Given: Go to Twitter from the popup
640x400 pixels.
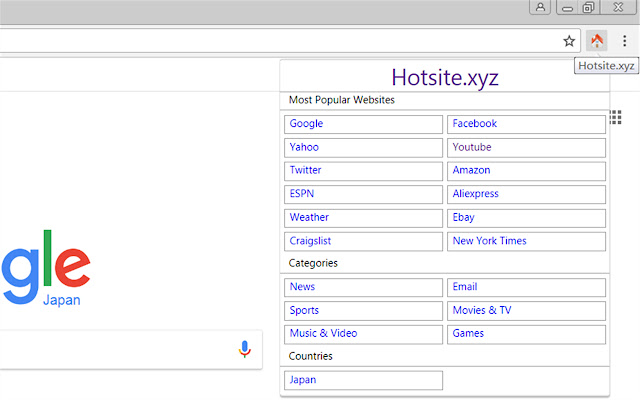Looking at the screenshot, I should pyautogui.click(x=363, y=171).
